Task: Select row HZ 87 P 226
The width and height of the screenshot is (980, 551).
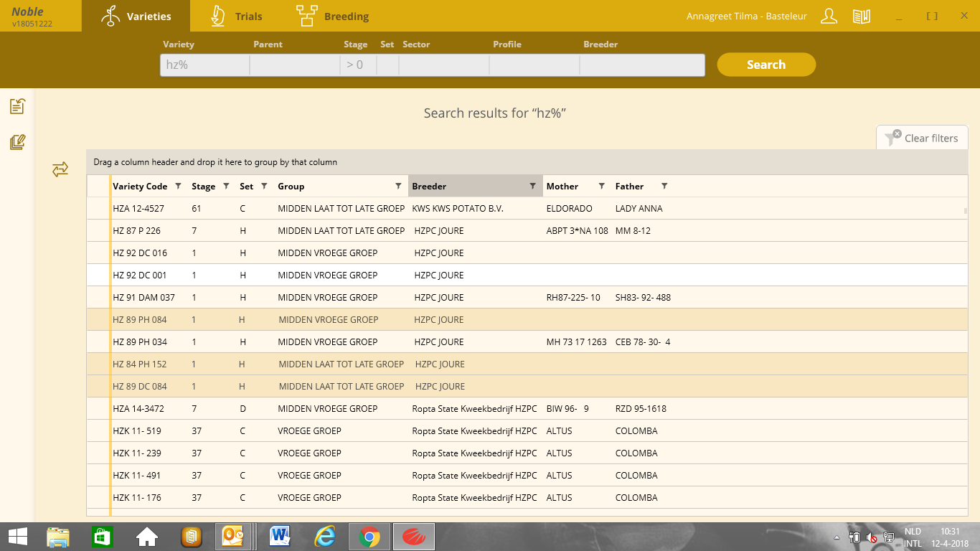Action: click(x=527, y=230)
